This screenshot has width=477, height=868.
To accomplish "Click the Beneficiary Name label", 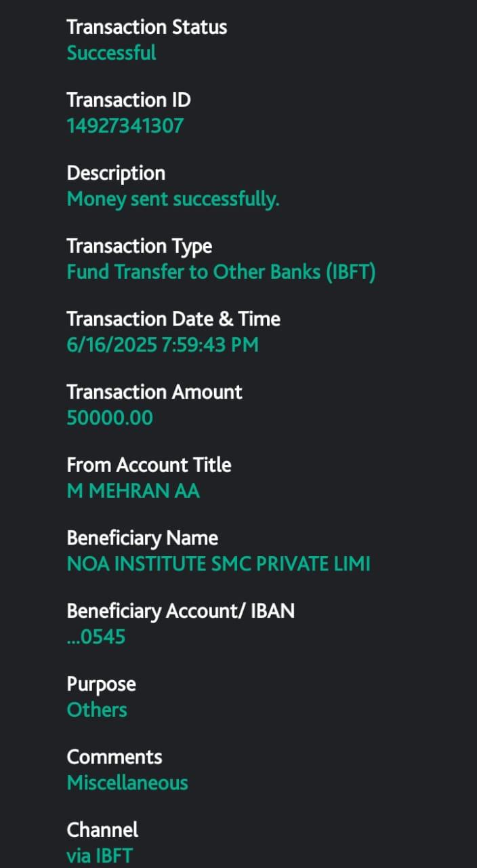I will (x=142, y=538).
